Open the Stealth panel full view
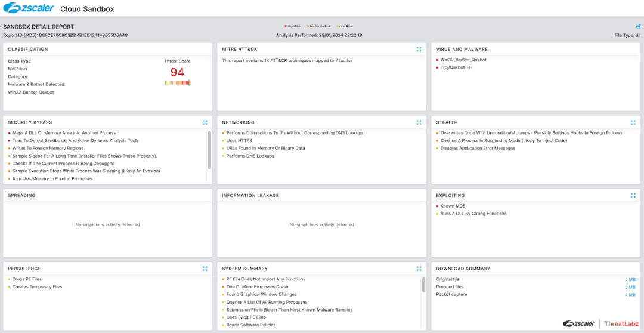The height and width of the screenshot is (333, 644). pos(633,122)
